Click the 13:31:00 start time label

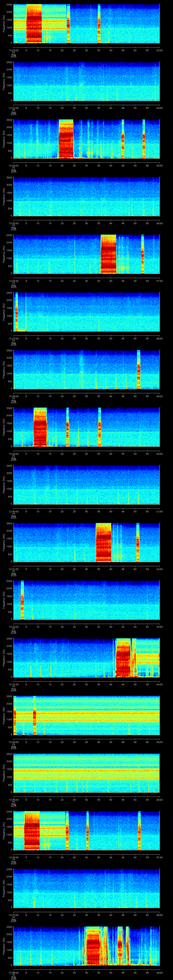point(13,569)
